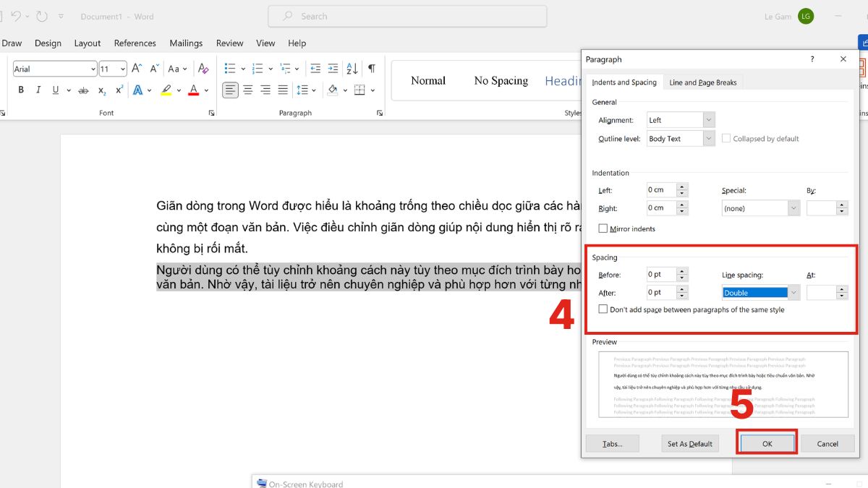Toggle Italic formatting in the ribbon

tap(38, 90)
